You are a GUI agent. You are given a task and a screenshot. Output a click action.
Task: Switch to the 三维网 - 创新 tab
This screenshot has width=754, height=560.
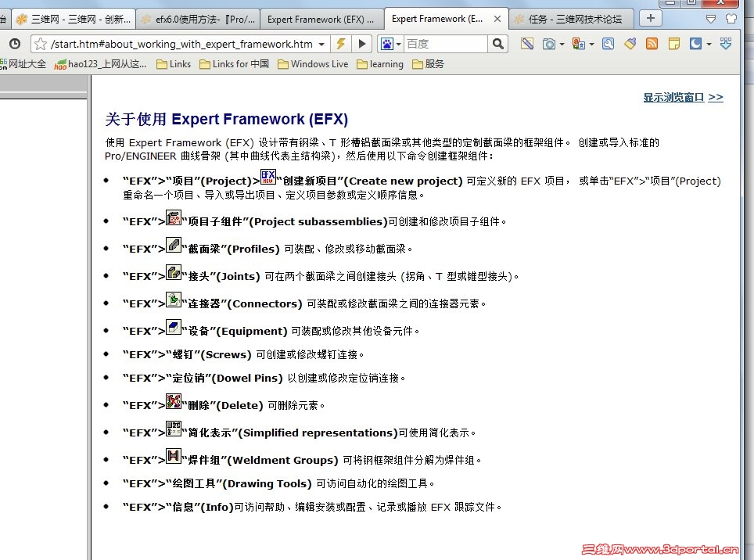click(x=73, y=20)
